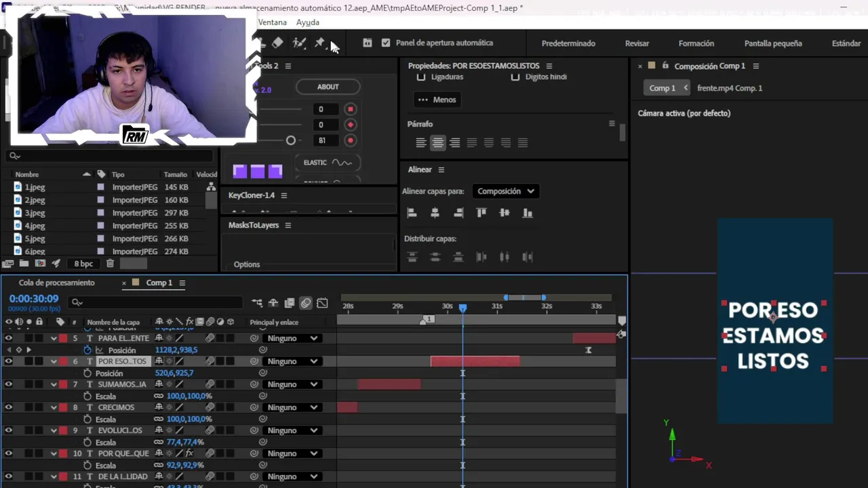Select the Eraser tool in toolbar
Screen dimensions: 868x488
[x=277, y=43]
